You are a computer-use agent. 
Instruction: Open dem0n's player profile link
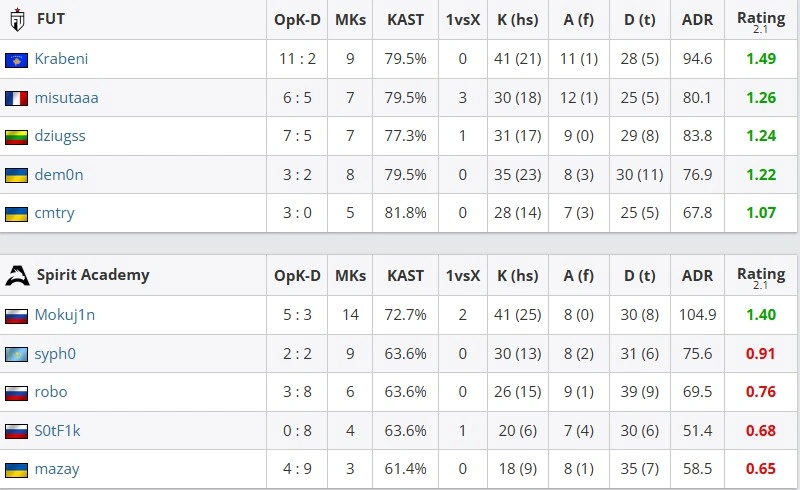click(59, 175)
